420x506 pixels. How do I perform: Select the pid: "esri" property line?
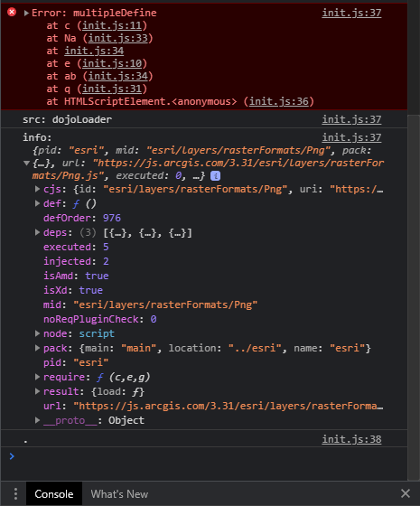(x=76, y=362)
